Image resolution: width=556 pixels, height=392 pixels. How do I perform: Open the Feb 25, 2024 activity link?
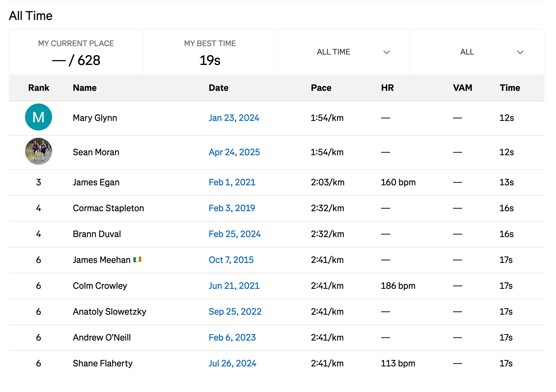(x=234, y=234)
